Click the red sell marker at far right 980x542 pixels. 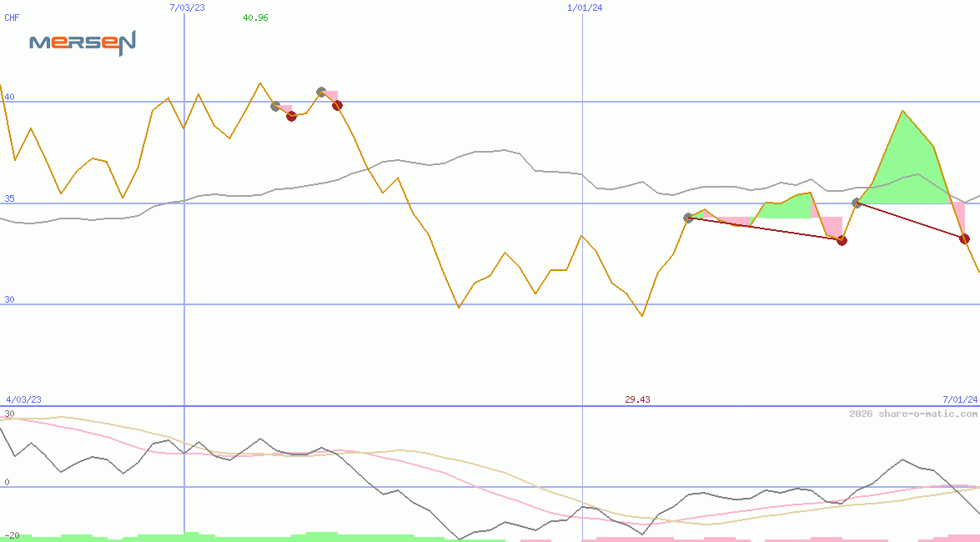click(x=964, y=238)
